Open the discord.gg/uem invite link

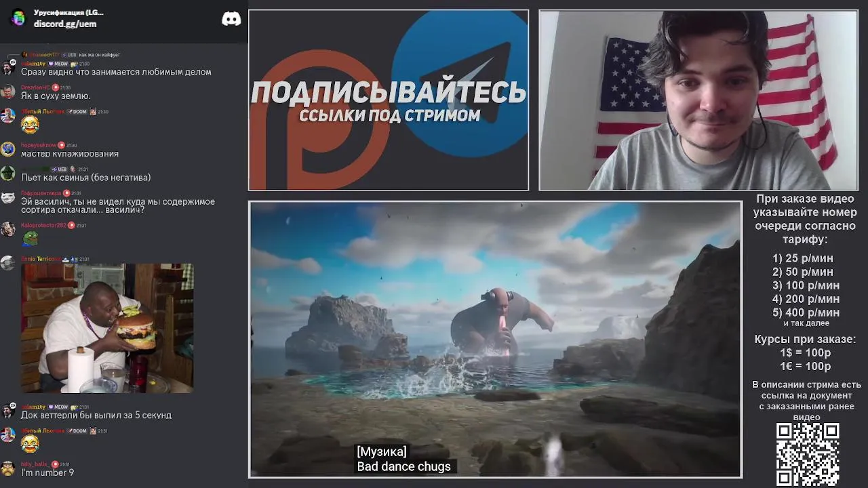65,24
